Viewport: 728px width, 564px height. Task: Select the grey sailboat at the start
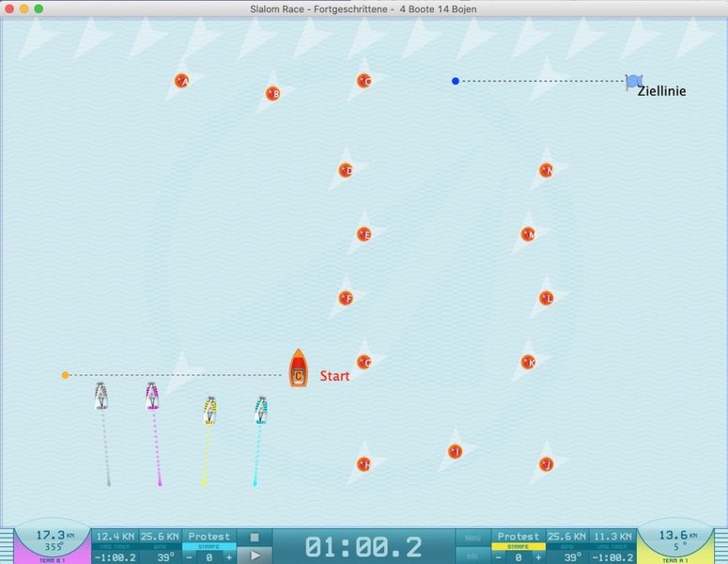[101, 395]
